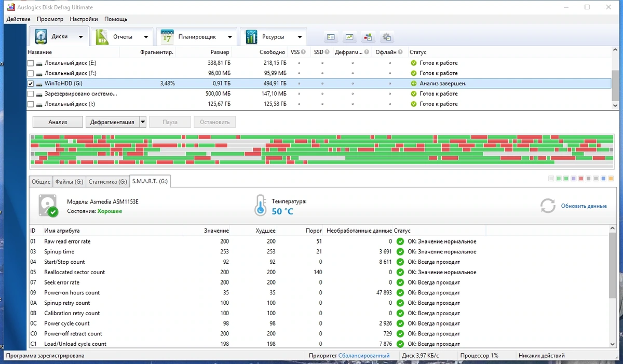
Task: Click the gear settings toolbar icon
Action: 387,37
